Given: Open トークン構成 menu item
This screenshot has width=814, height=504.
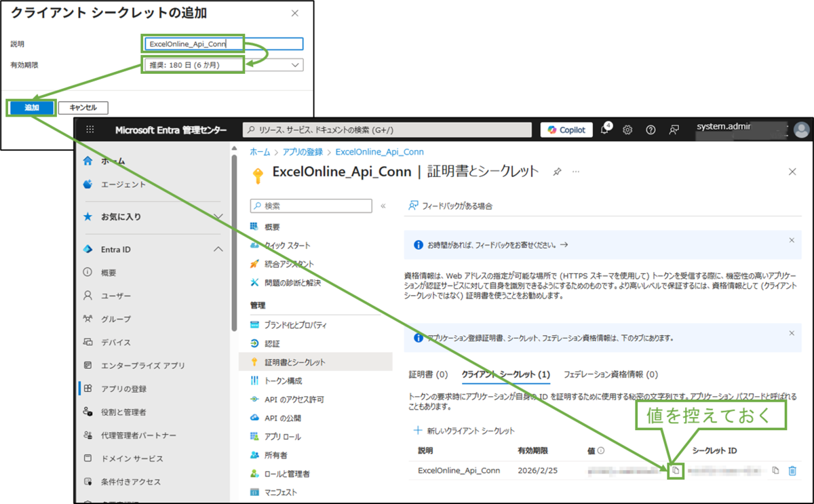Looking at the screenshot, I should coord(284,381).
